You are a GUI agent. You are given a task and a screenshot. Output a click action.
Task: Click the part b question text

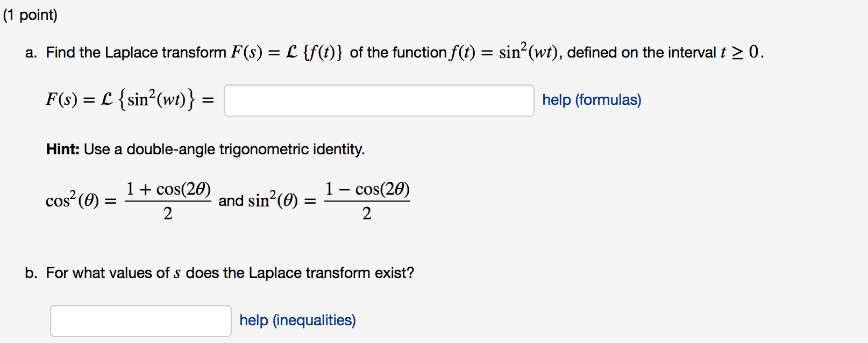click(220, 273)
